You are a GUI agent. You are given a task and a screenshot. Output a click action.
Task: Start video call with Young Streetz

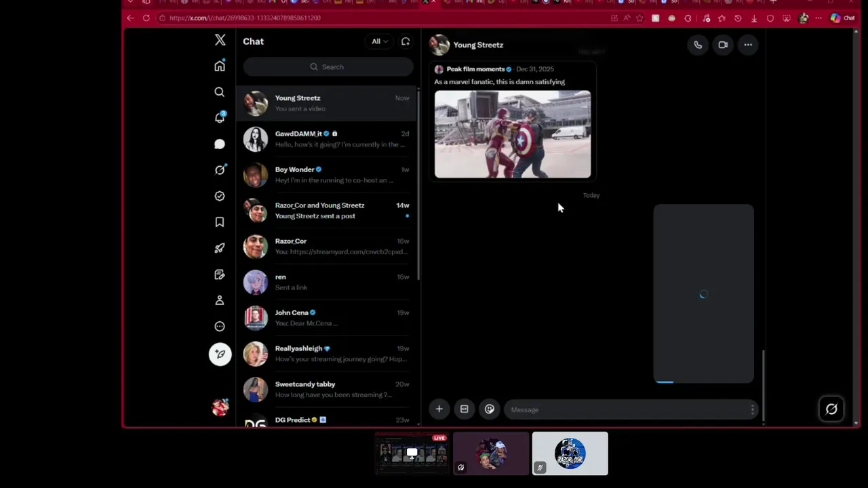[x=723, y=45]
